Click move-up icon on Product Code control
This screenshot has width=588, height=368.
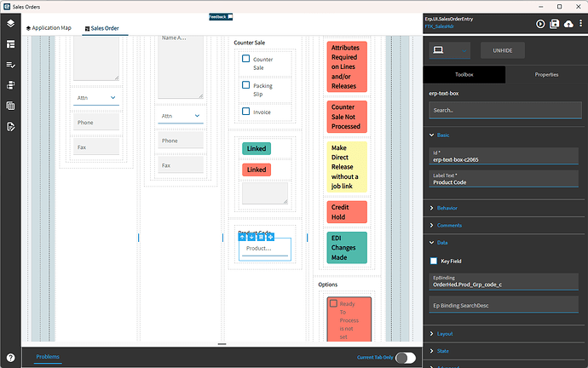(x=242, y=237)
